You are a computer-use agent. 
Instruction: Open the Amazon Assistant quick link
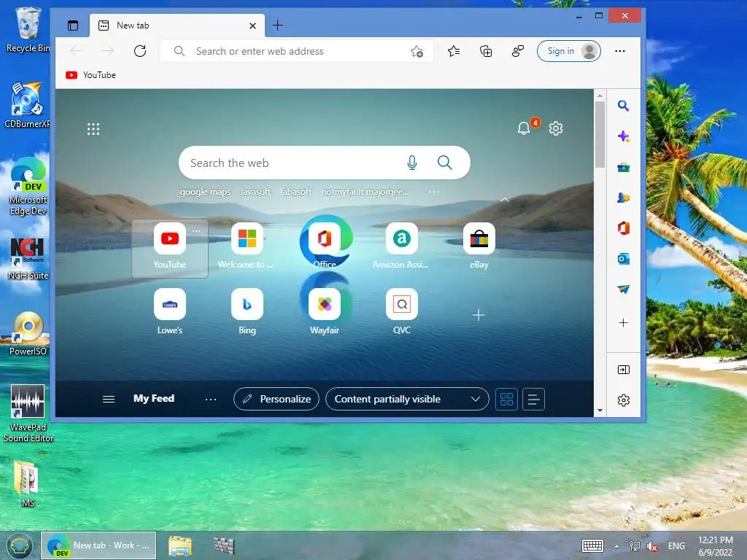point(402,246)
